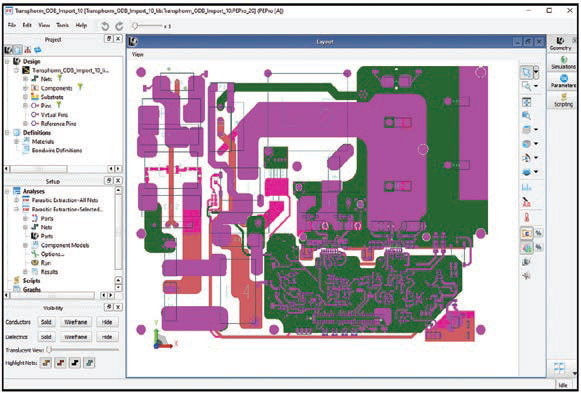
Task: Set Conductors display to Wireframe
Action: (76, 322)
